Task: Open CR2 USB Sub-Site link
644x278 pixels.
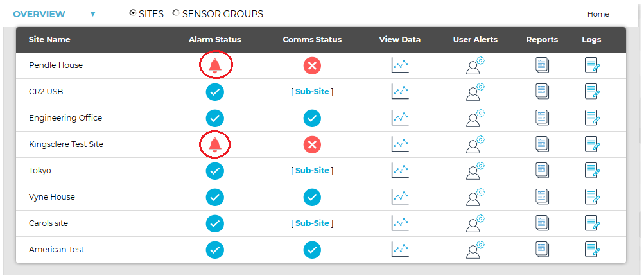Action: pyautogui.click(x=312, y=92)
